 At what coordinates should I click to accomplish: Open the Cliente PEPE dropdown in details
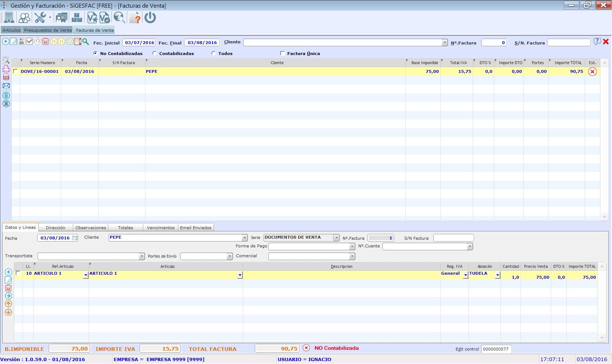pos(245,238)
